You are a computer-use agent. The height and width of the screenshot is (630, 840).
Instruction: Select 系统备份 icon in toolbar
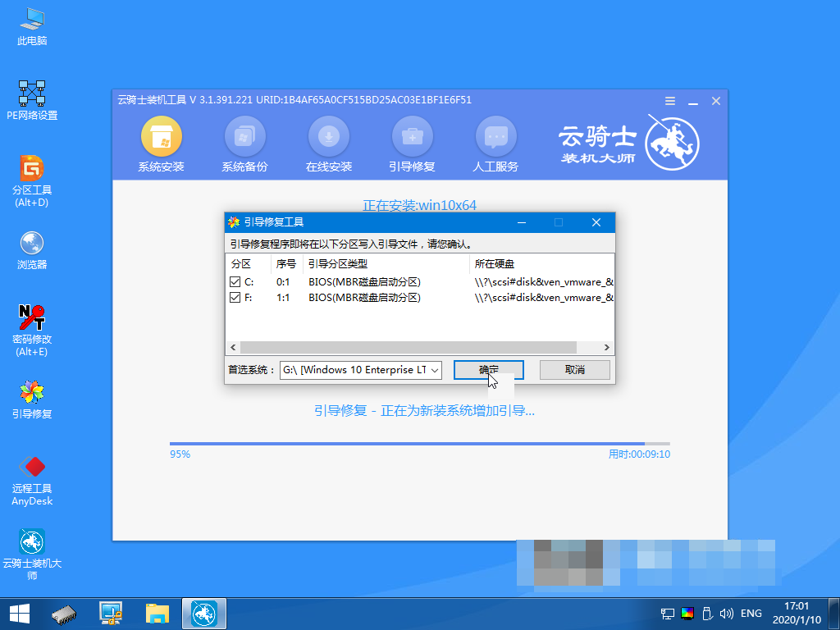tap(244, 144)
